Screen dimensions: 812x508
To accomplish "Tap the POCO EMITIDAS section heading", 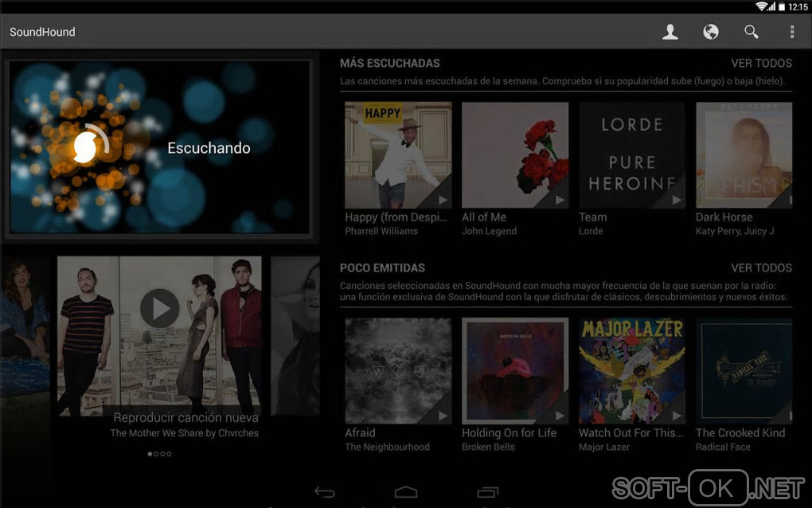I will (x=382, y=268).
